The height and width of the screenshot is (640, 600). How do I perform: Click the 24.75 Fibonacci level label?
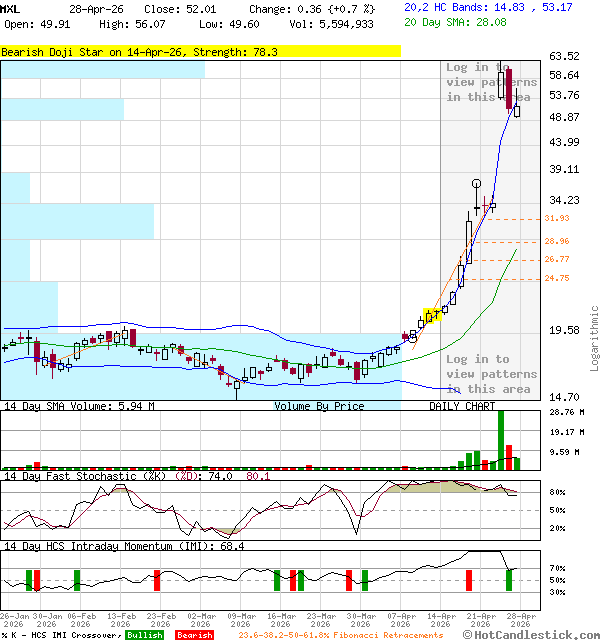click(557, 278)
